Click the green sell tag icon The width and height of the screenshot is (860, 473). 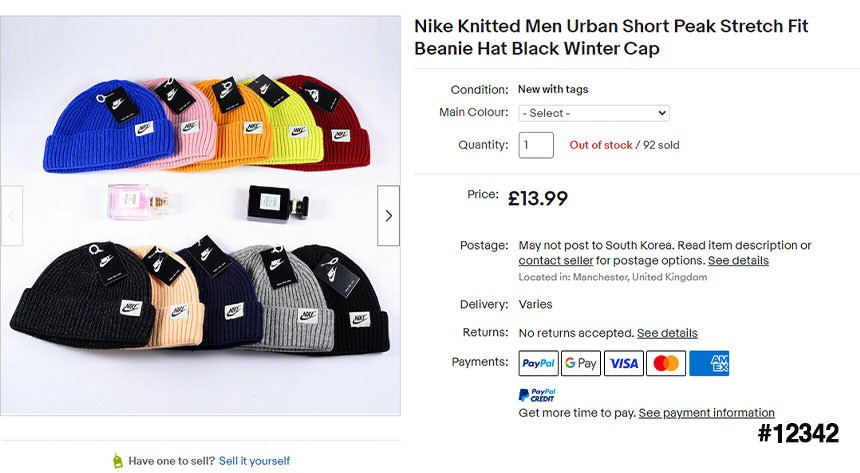118,461
